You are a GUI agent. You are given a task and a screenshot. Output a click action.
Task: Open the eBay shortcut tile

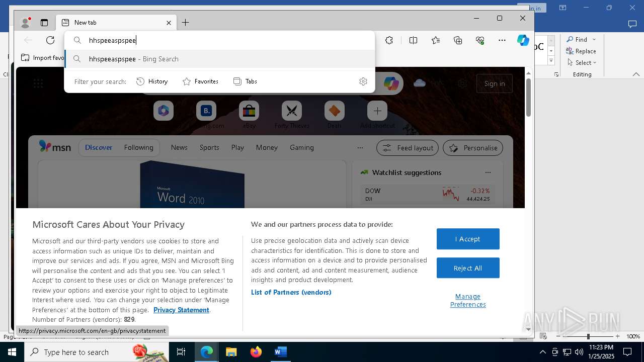coord(249,111)
